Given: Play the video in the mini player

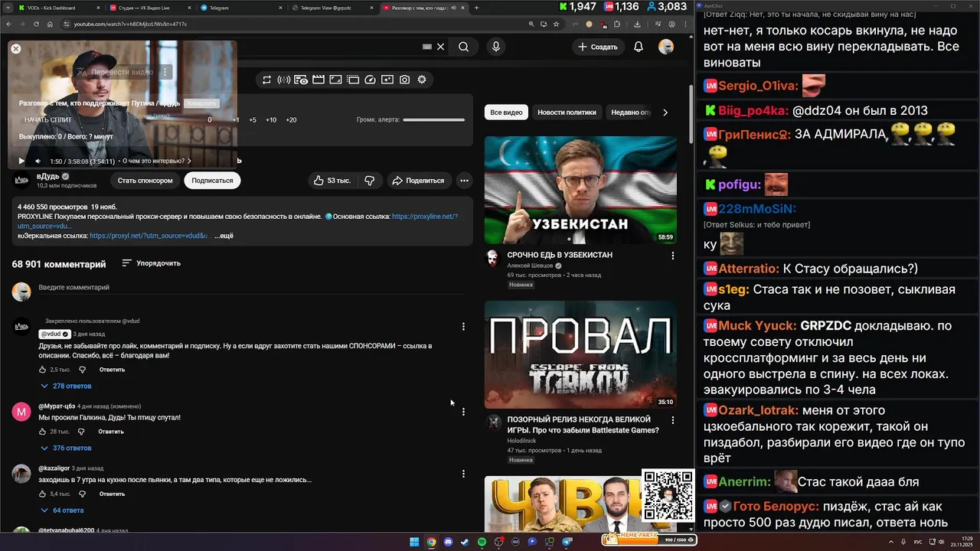Looking at the screenshot, I should click(21, 161).
